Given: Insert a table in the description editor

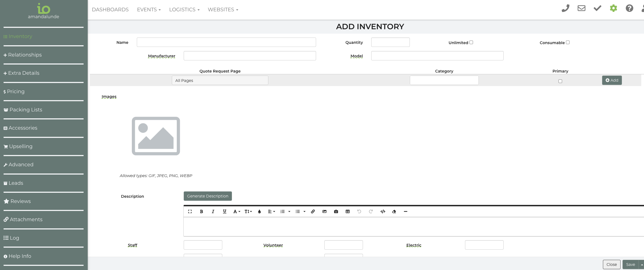Looking at the screenshot, I should [x=348, y=212].
